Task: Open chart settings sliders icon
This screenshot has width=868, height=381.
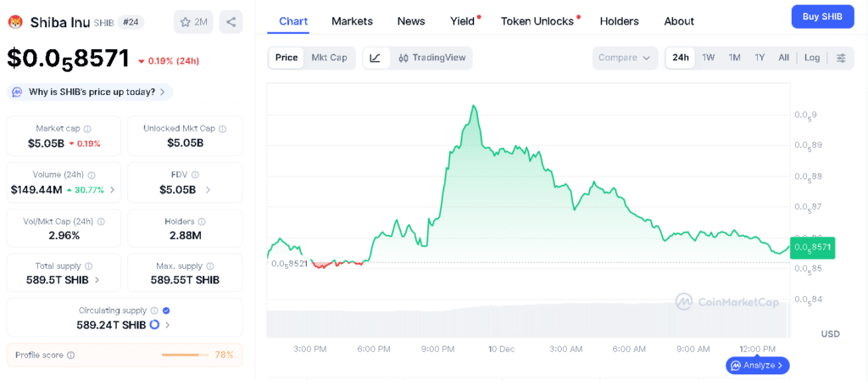Action: [841, 58]
